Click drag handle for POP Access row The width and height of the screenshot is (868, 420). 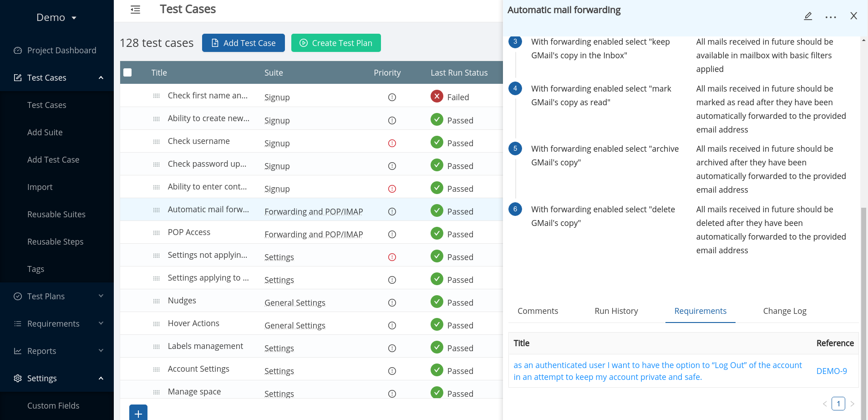(x=157, y=233)
